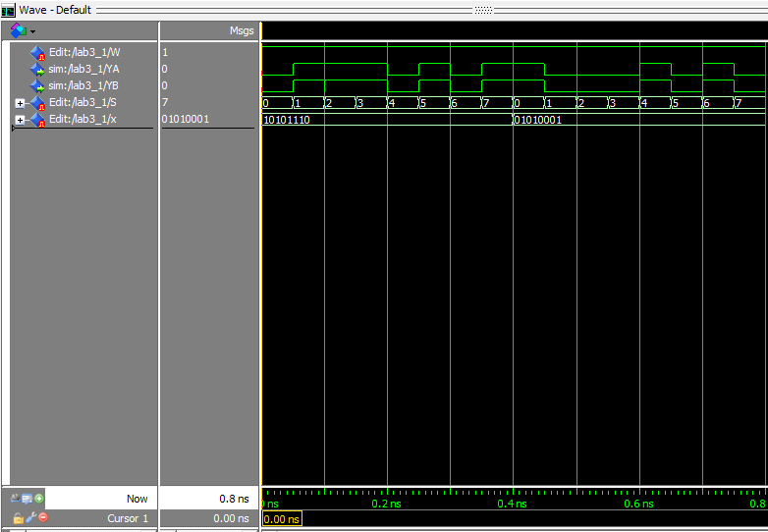The image size is (768, 532).
Task: Click the sim:/lab3_1/YB signal icon
Action: pos(37,86)
